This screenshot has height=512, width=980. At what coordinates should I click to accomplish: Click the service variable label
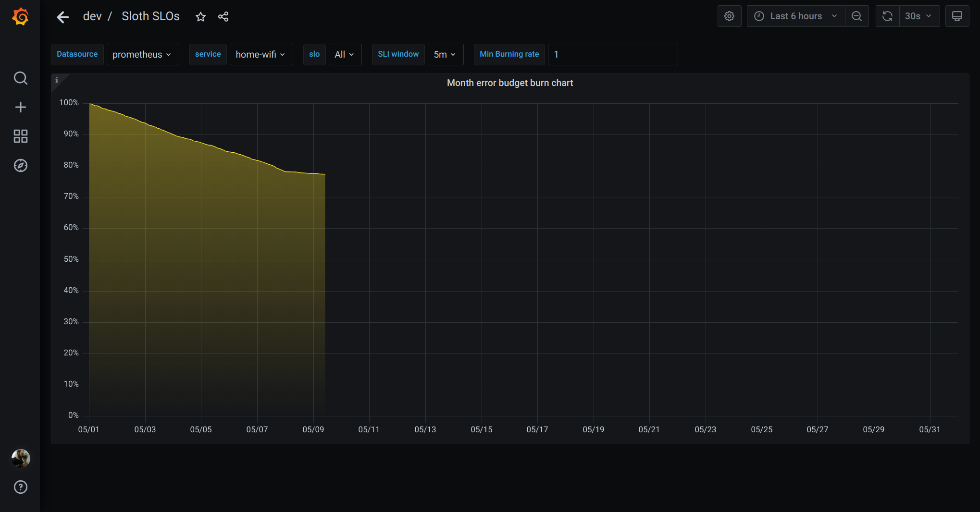tap(208, 54)
